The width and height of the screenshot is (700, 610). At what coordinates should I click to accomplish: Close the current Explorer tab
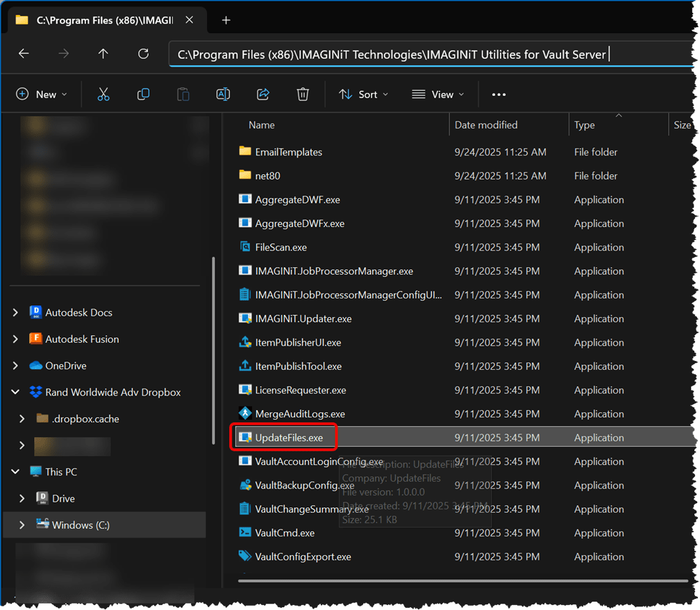[x=190, y=20]
